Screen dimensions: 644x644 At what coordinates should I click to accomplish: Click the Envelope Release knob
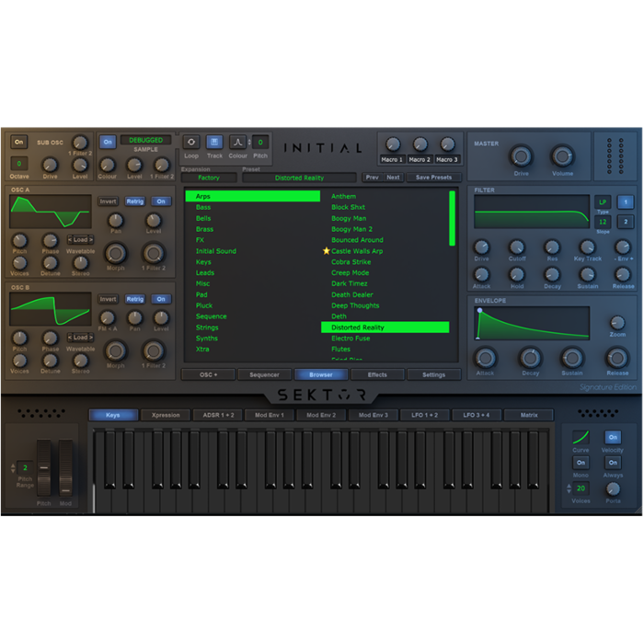pos(617,358)
